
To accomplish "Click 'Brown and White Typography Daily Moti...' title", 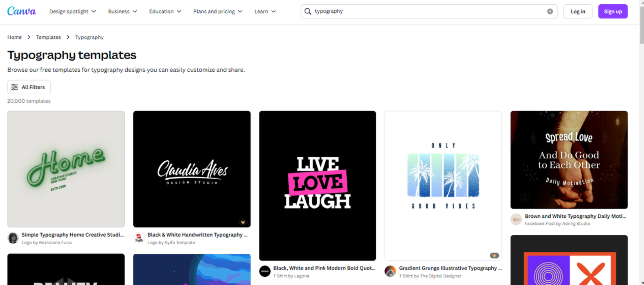I will pyautogui.click(x=575, y=216).
